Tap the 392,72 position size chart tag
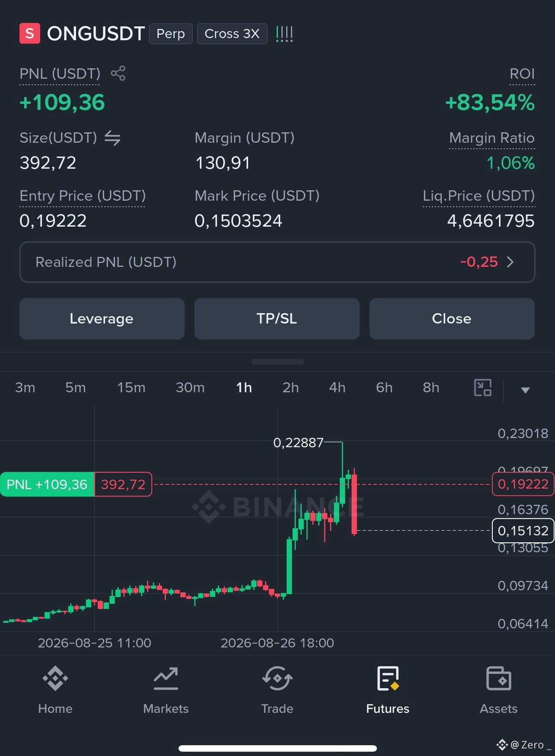Image resolution: width=555 pixels, height=756 pixels. (123, 484)
